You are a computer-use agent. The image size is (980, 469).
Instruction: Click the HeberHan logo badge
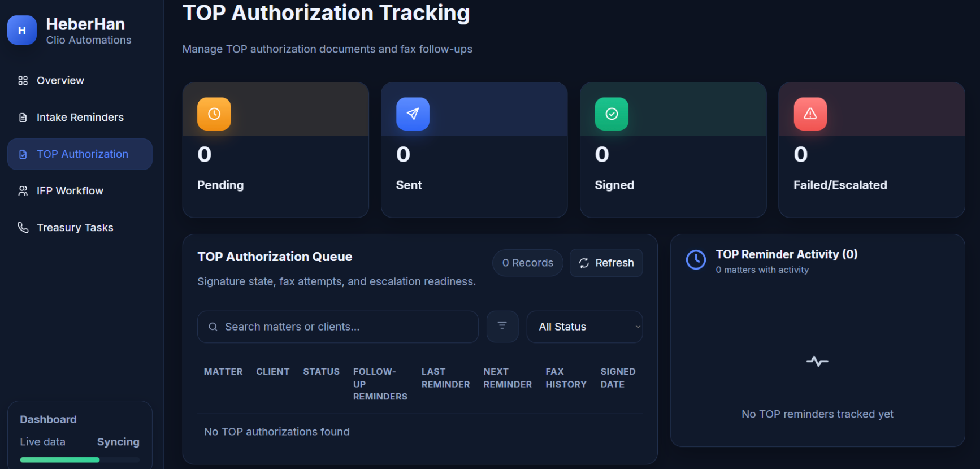click(x=22, y=31)
